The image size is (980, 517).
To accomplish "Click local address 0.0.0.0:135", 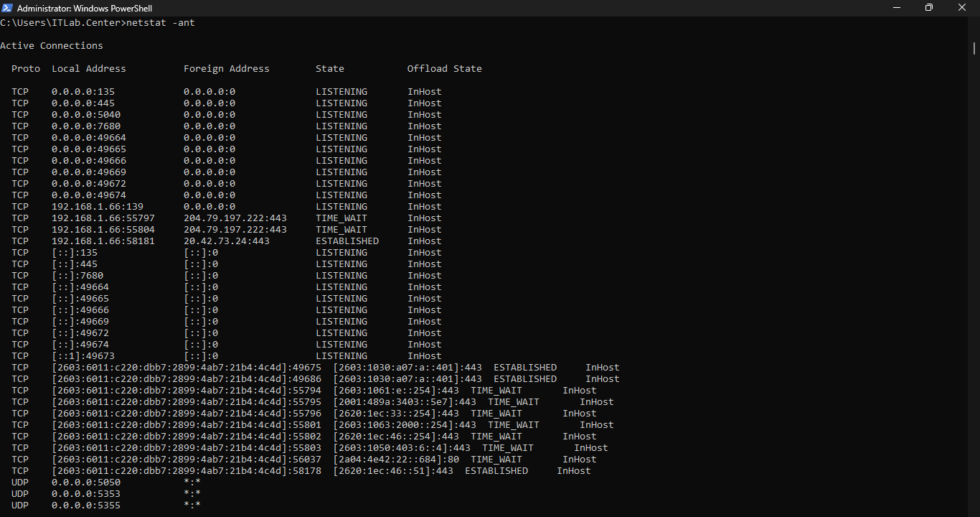I will (x=83, y=92).
